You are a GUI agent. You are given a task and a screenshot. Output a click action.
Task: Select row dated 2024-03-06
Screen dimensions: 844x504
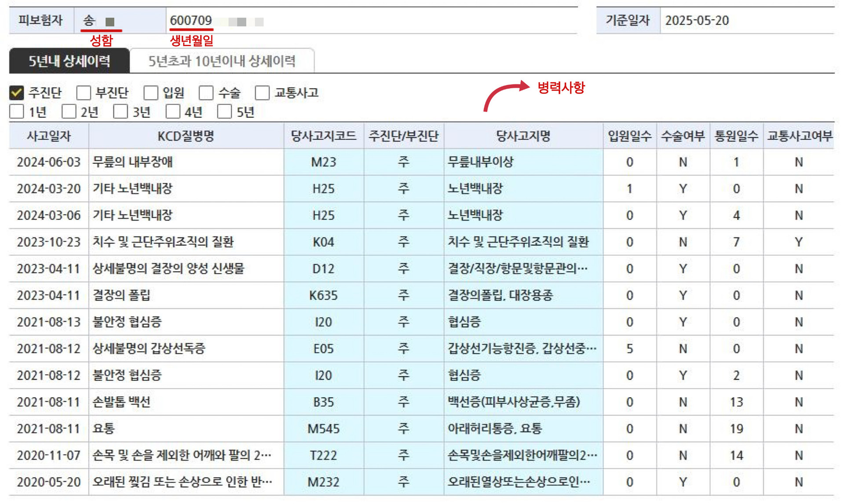pyautogui.click(x=421, y=215)
